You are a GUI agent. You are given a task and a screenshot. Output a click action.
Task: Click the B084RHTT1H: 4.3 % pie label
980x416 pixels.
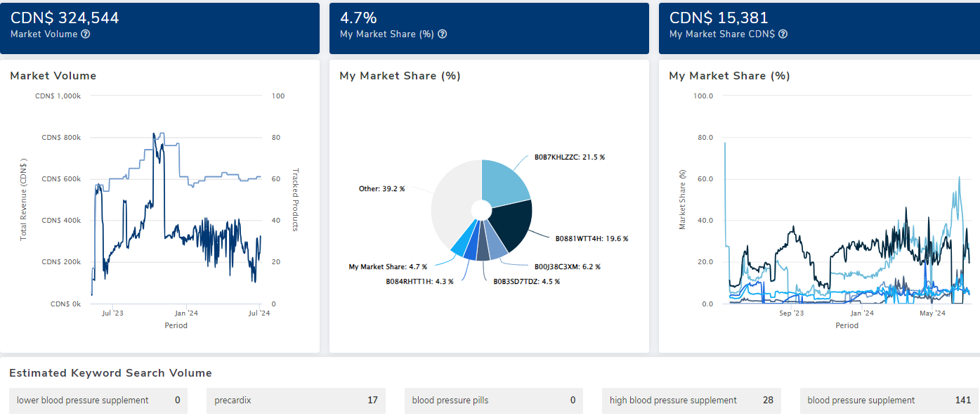(419, 282)
